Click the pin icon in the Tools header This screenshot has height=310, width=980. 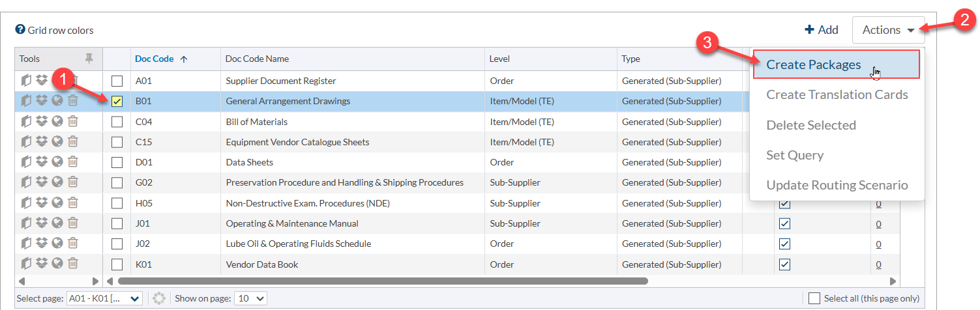click(x=89, y=59)
